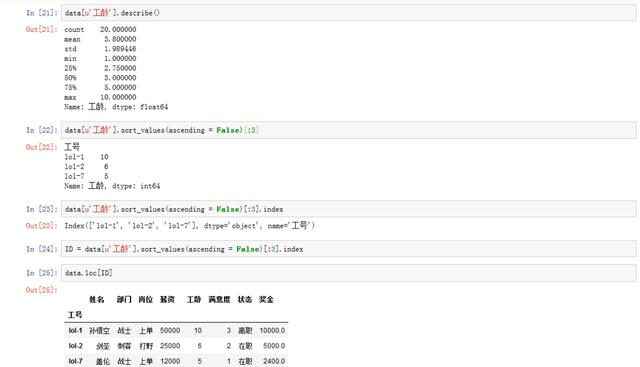Click the mean value 3.800000
This screenshot has height=367, width=640.
pos(120,39)
